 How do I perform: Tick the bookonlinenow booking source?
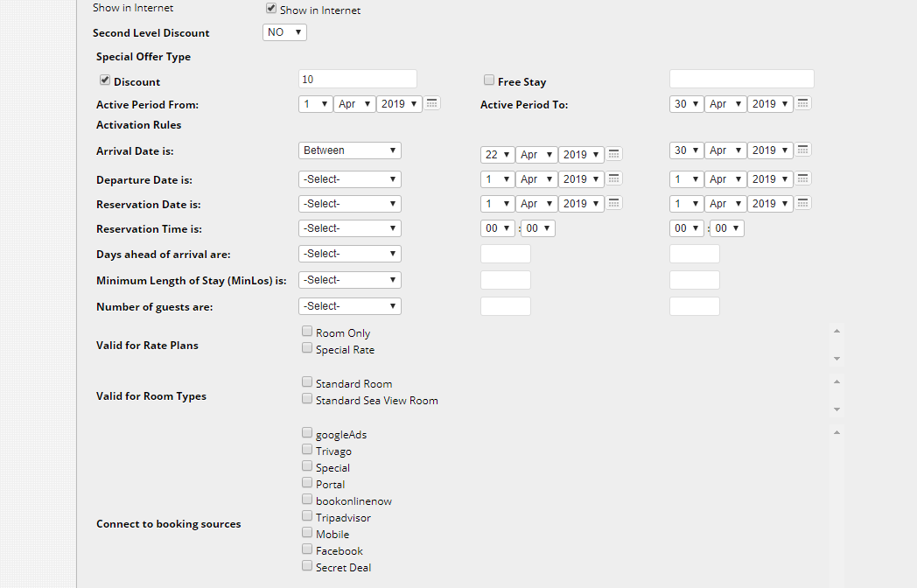pyautogui.click(x=307, y=499)
